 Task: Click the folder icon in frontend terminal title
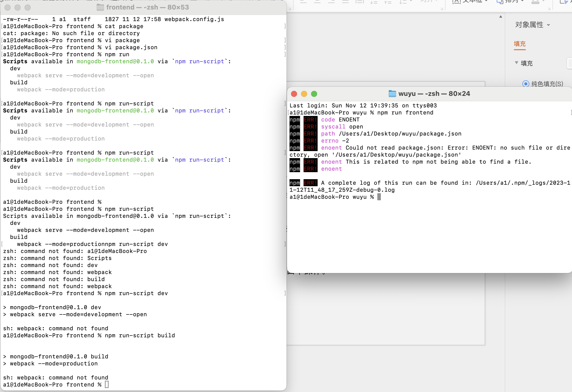pos(100,7)
